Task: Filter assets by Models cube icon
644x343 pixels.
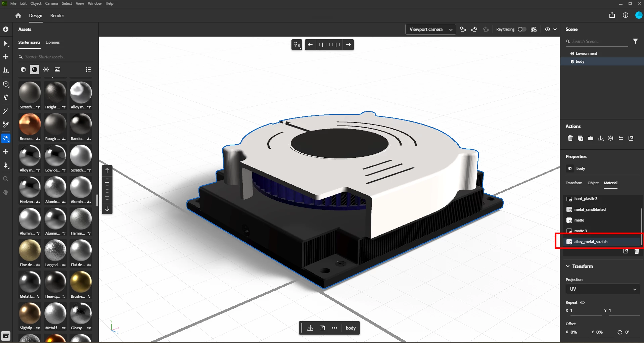Action: (x=23, y=69)
